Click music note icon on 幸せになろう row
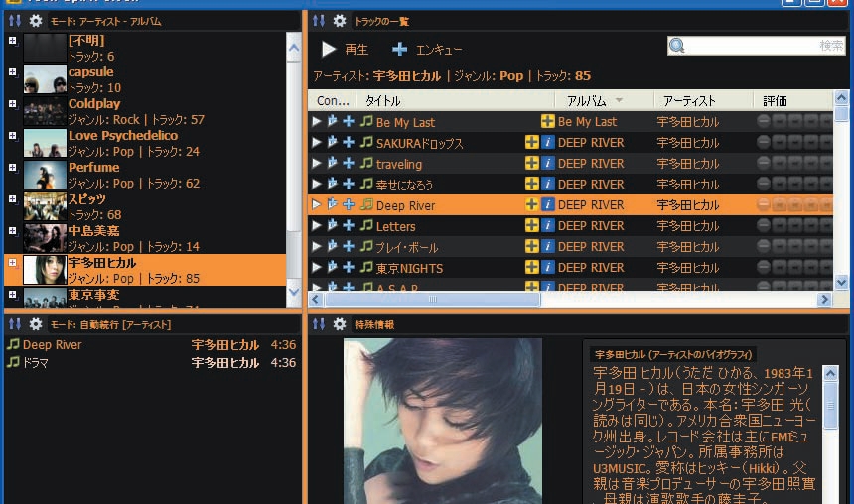 click(x=366, y=184)
